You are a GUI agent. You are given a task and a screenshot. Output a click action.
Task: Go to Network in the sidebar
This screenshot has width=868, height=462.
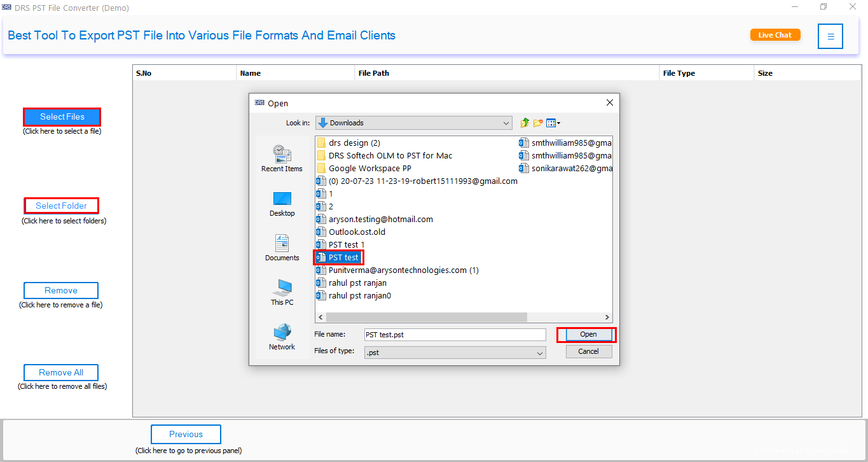(x=282, y=337)
